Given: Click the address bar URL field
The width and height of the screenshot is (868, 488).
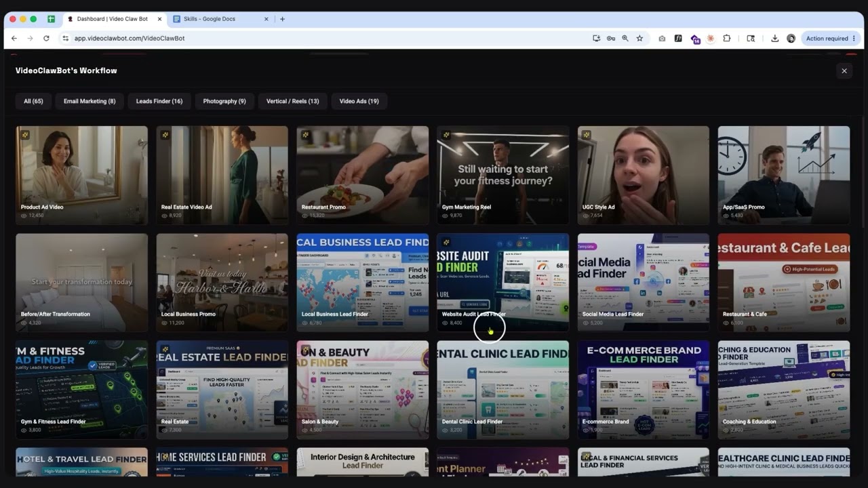Looking at the screenshot, I should pos(325,39).
